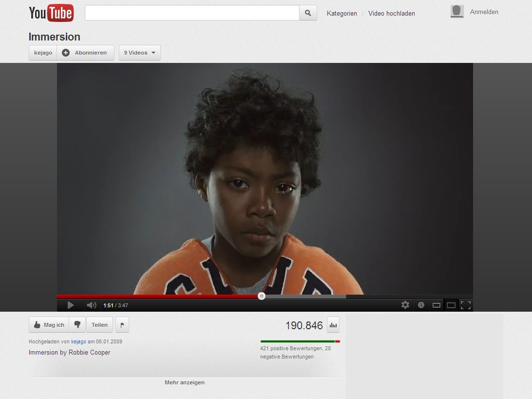Subscribe with the Abonnieren button

pyautogui.click(x=86, y=53)
